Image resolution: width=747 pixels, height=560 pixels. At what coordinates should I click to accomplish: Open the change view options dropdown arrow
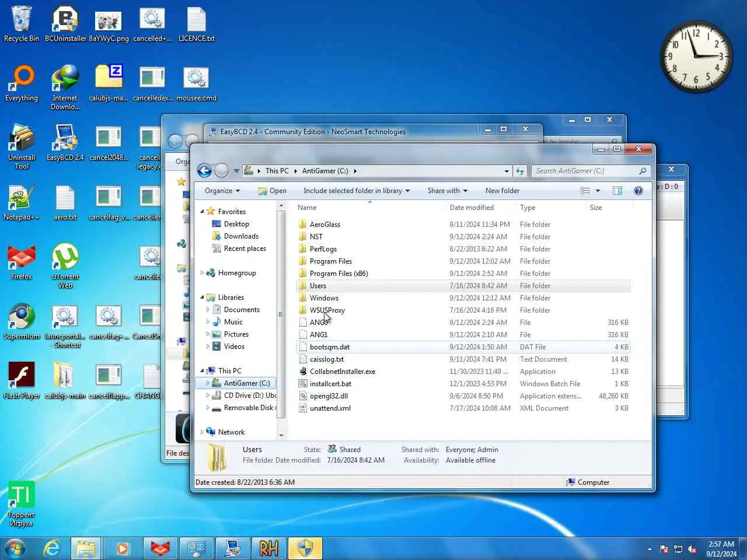tap(598, 191)
